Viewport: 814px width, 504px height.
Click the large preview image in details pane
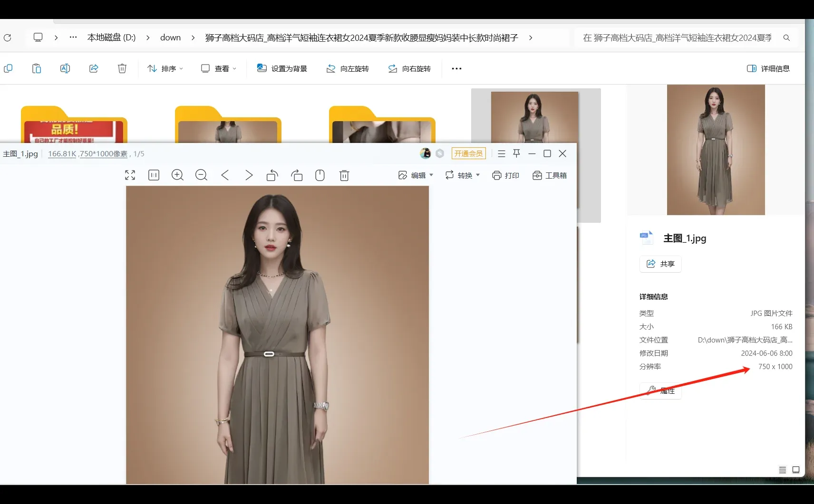pos(716,150)
